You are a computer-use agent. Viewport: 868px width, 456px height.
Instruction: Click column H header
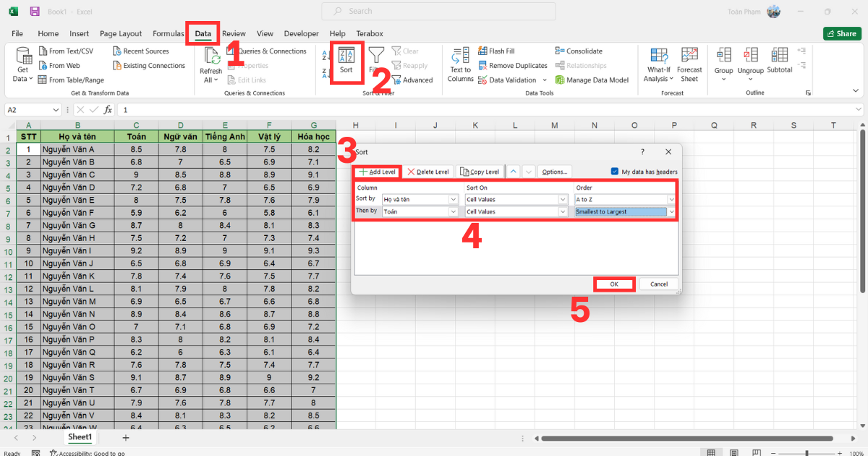pos(355,125)
